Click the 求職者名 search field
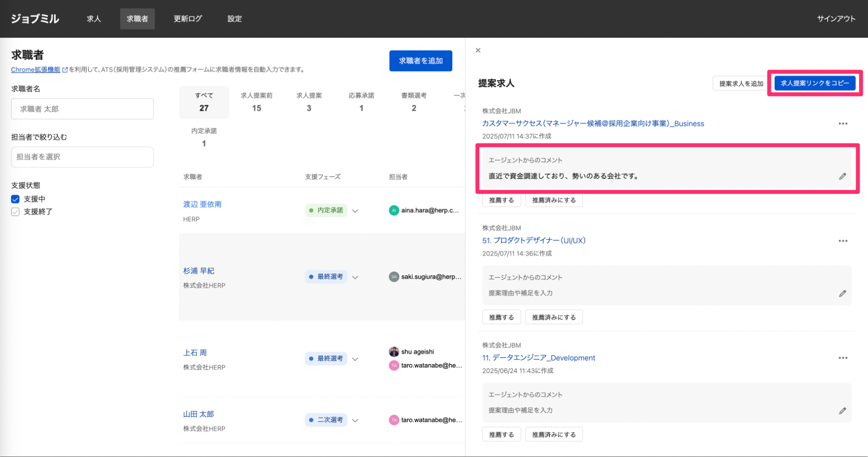868x457 pixels. [x=82, y=109]
